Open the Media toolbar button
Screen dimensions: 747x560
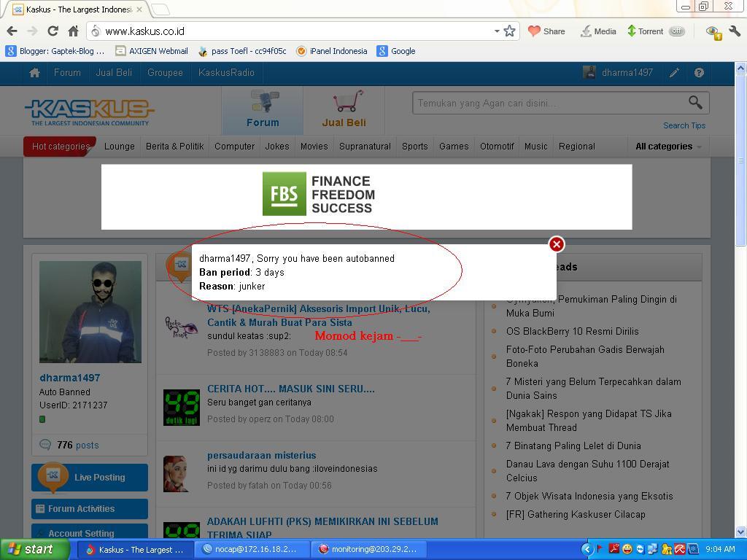(598, 31)
